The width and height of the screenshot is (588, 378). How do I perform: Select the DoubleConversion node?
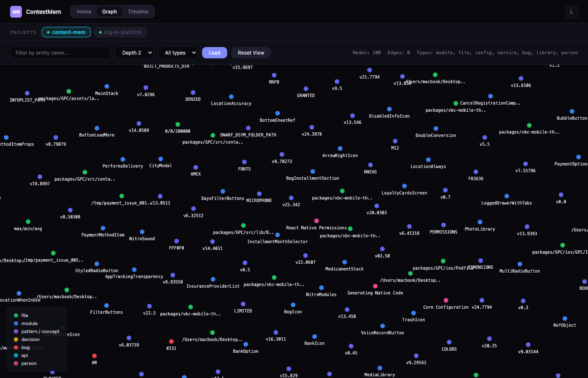[x=436, y=129]
